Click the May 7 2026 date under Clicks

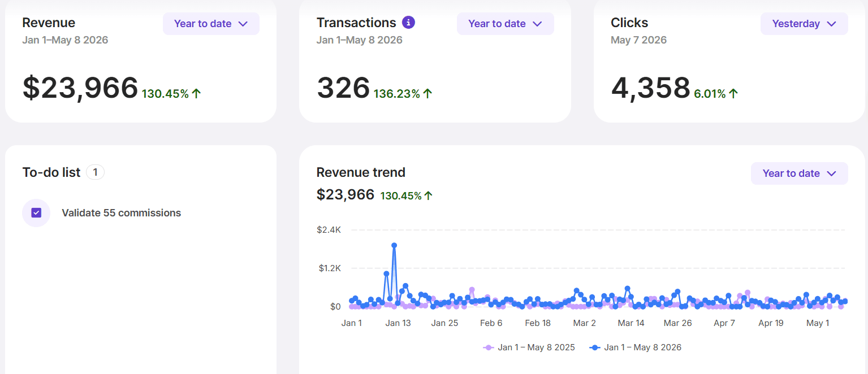tap(639, 40)
